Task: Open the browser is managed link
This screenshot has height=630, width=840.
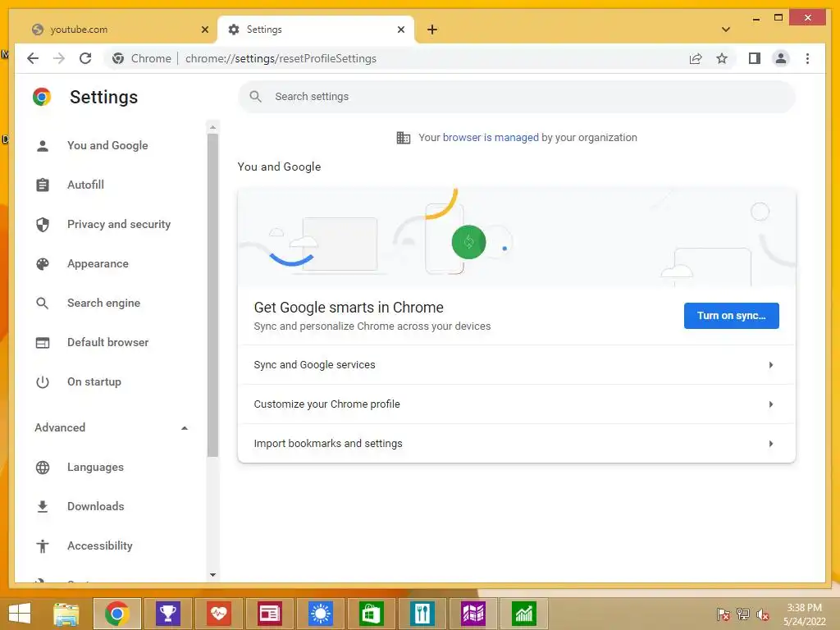Action: pyautogui.click(x=491, y=138)
